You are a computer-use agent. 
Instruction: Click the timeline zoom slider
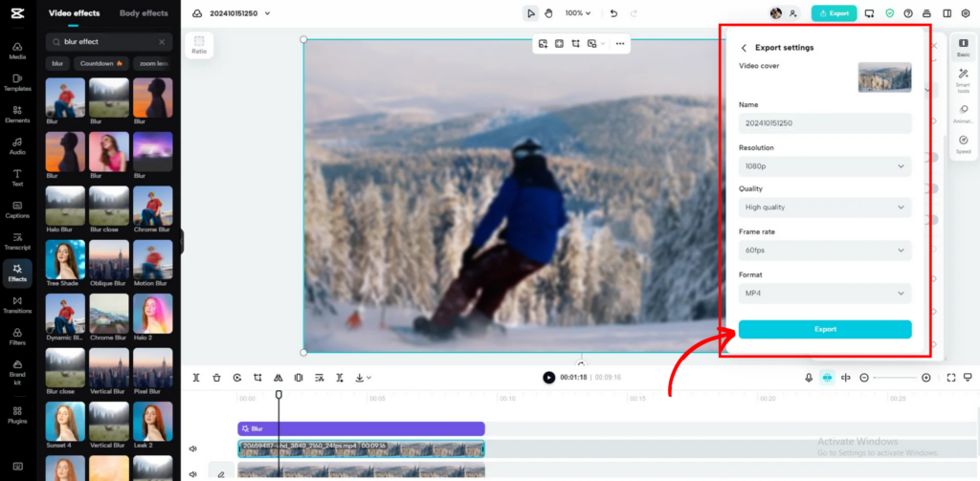pos(895,378)
